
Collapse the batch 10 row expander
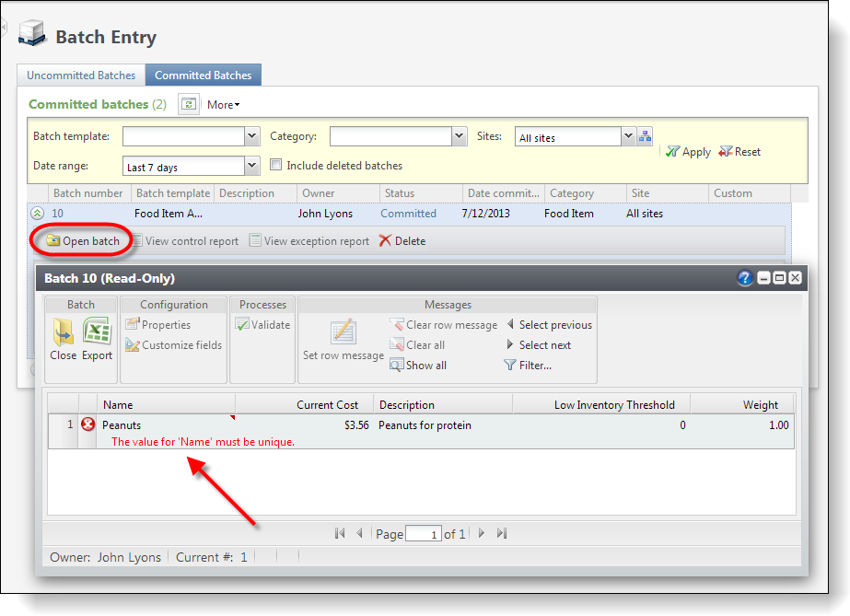click(x=38, y=214)
